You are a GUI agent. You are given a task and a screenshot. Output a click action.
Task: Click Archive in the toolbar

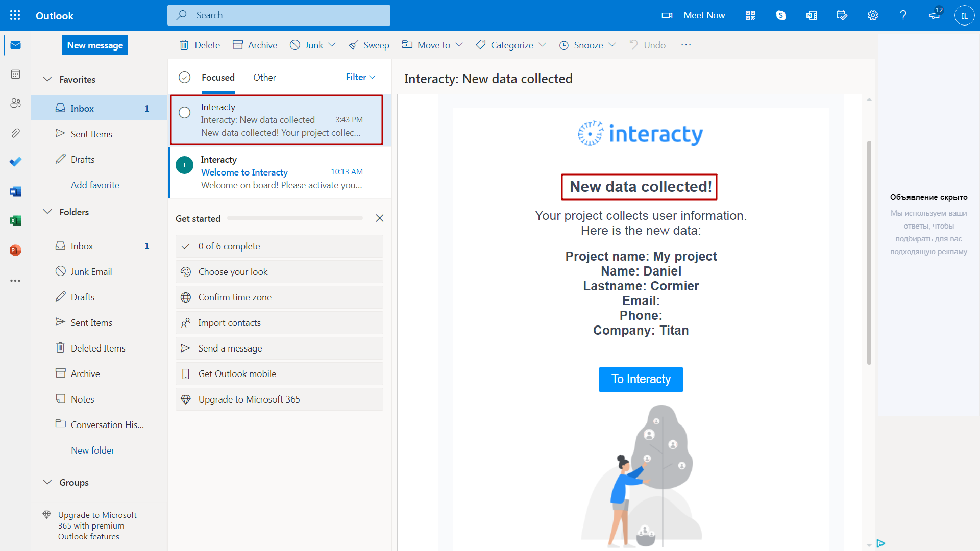click(255, 45)
